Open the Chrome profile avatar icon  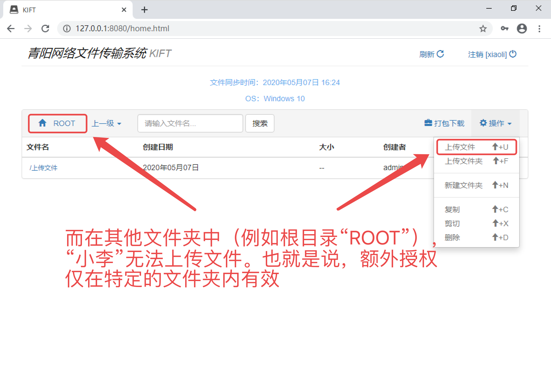pyautogui.click(x=522, y=29)
